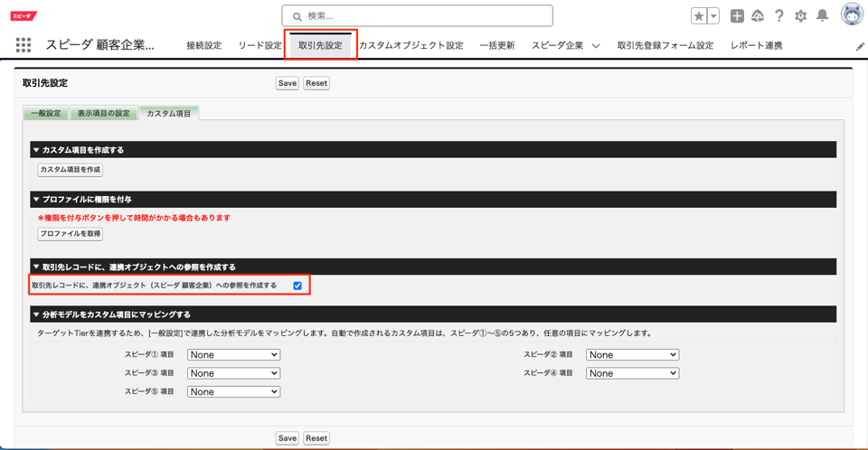868x450 pixels.
Task: Open the Notifications bell icon
Action: [823, 15]
